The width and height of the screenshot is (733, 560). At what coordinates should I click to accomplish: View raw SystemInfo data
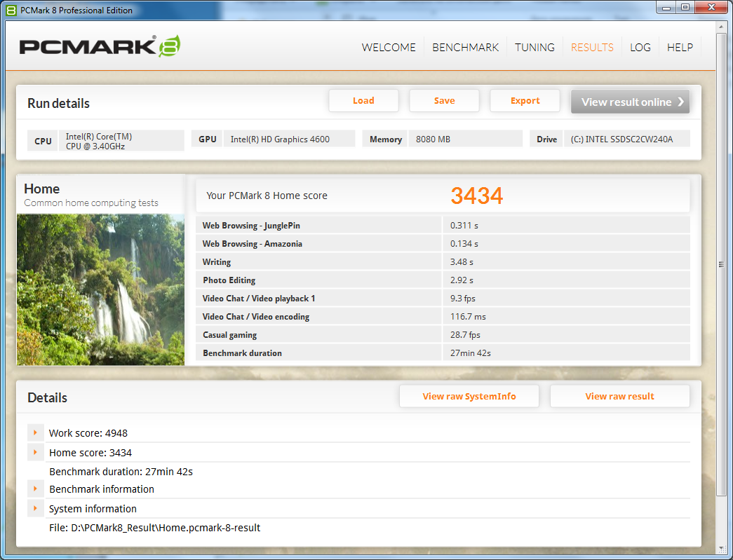469,395
